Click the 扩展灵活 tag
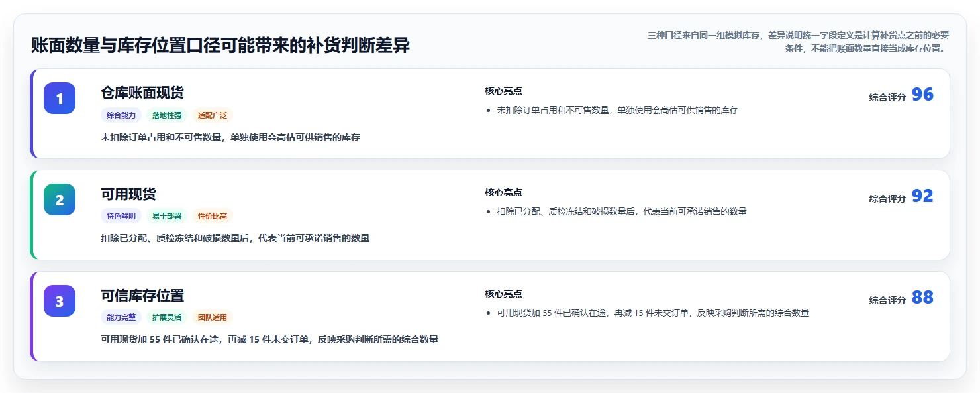The height and width of the screenshot is (393, 980). (x=167, y=317)
